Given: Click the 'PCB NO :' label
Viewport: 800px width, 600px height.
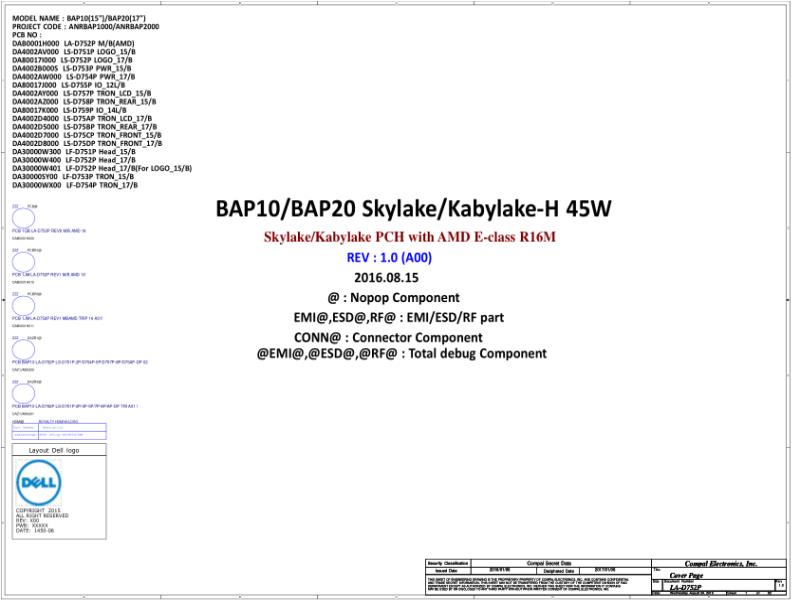Looking at the screenshot, I should point(27,35).
